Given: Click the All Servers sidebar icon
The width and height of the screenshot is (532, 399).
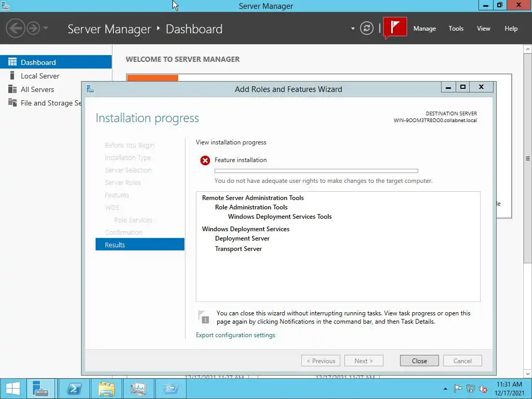Looking at the screenshot, I should [x=12, y=89].
